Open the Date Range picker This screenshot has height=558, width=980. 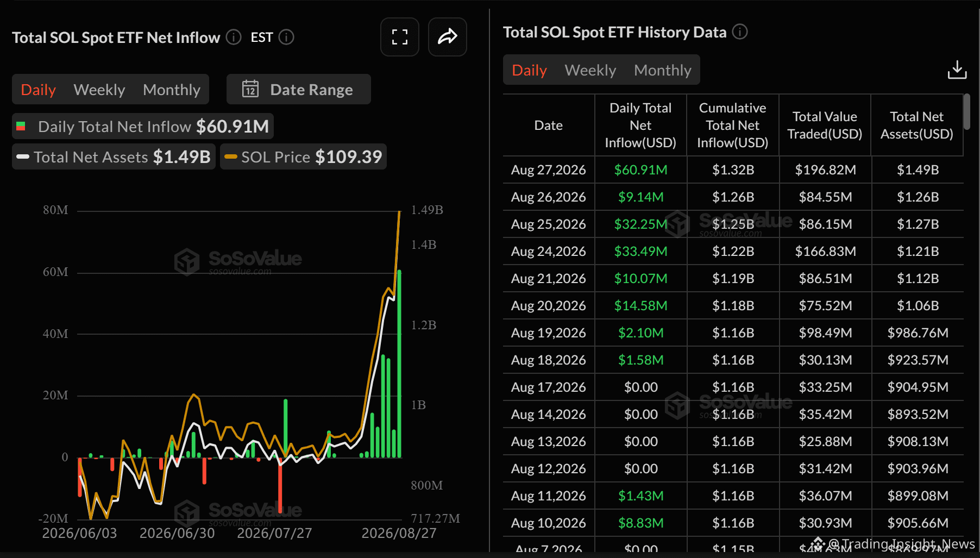click(x=299, y=89)
